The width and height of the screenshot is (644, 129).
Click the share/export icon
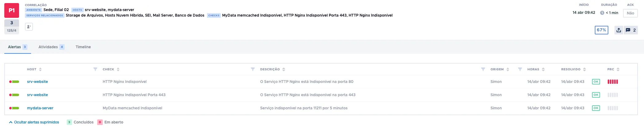click(x=619, y=30)
